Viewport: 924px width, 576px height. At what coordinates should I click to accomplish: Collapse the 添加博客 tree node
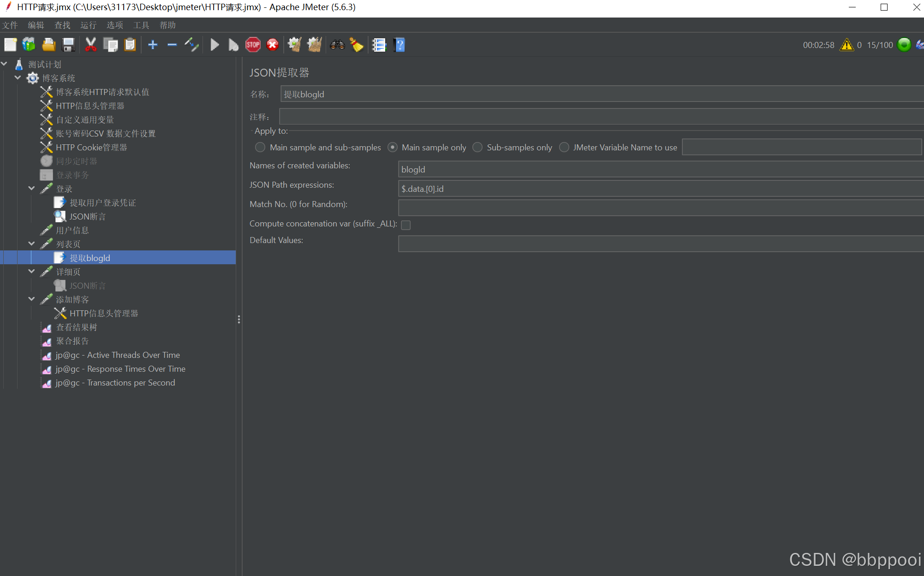(31, 299)
